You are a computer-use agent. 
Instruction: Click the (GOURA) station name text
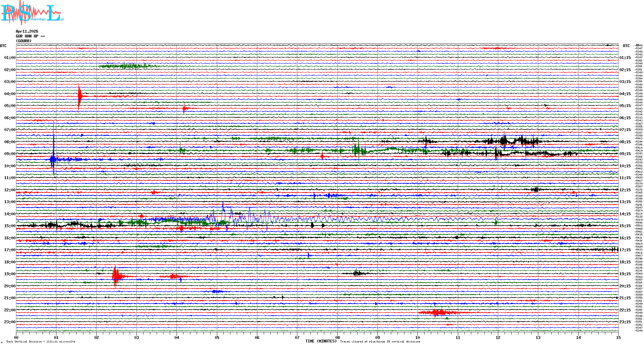[24, 41]
